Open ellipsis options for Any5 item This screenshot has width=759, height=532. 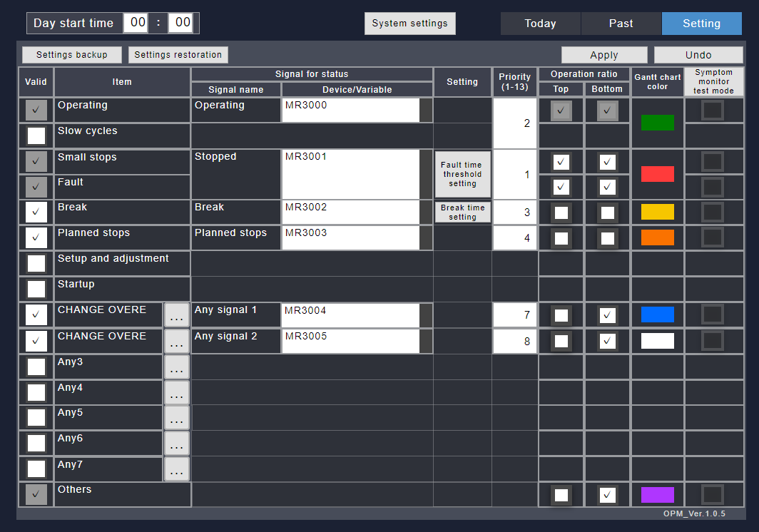[176, 418]
